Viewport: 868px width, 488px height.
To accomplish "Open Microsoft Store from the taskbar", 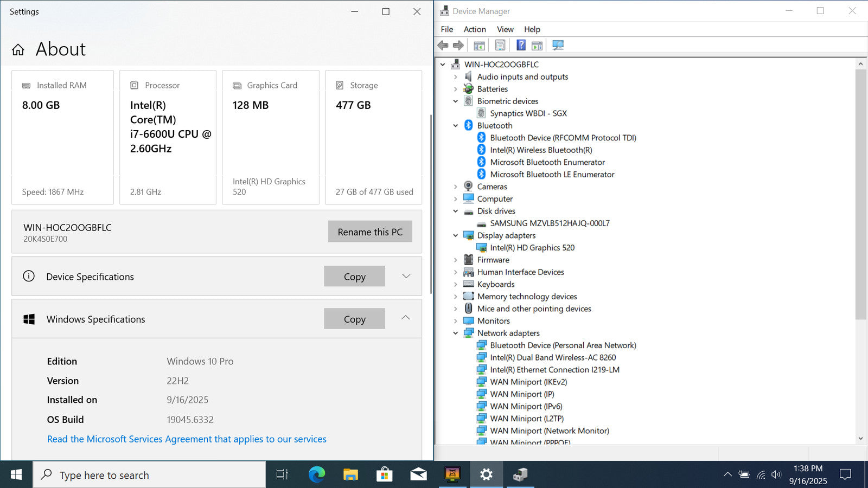I will [384, 475].
